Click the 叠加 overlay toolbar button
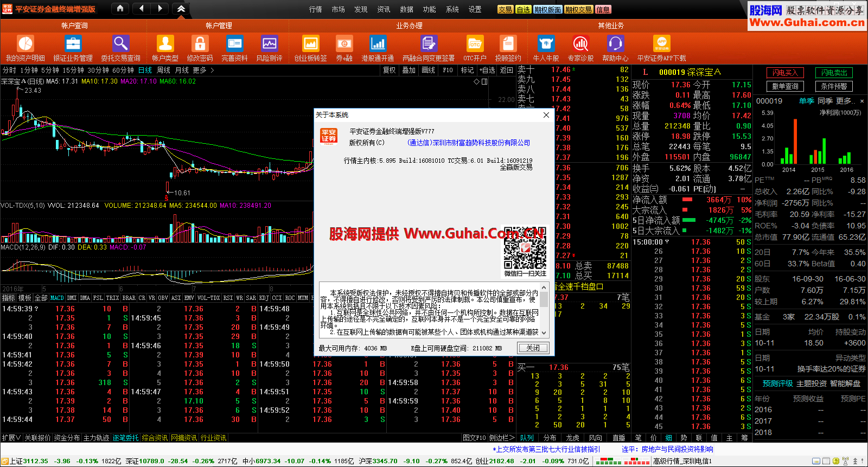Screen dimensions: 868x467 409,70
